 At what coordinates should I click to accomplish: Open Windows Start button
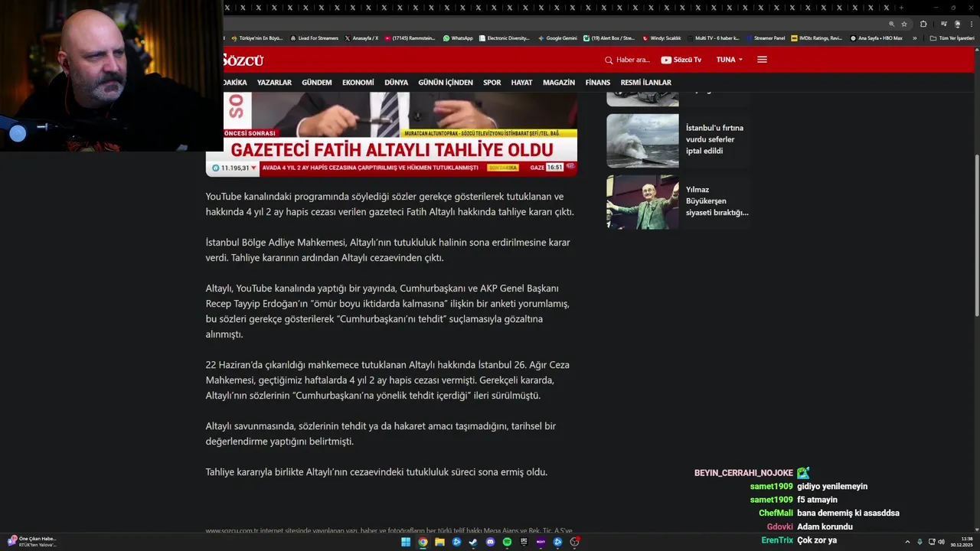406,542
